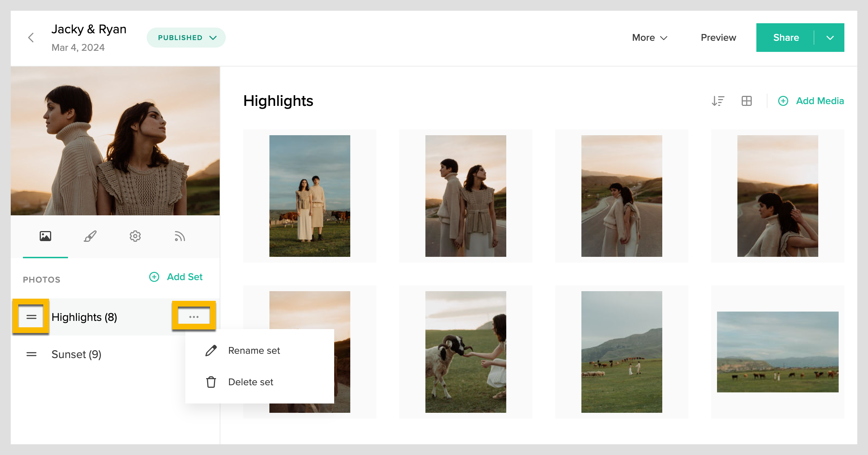Expand the Share button arrow
The width and height of the screenshot is (868, 455).
[x=830, y=38]
